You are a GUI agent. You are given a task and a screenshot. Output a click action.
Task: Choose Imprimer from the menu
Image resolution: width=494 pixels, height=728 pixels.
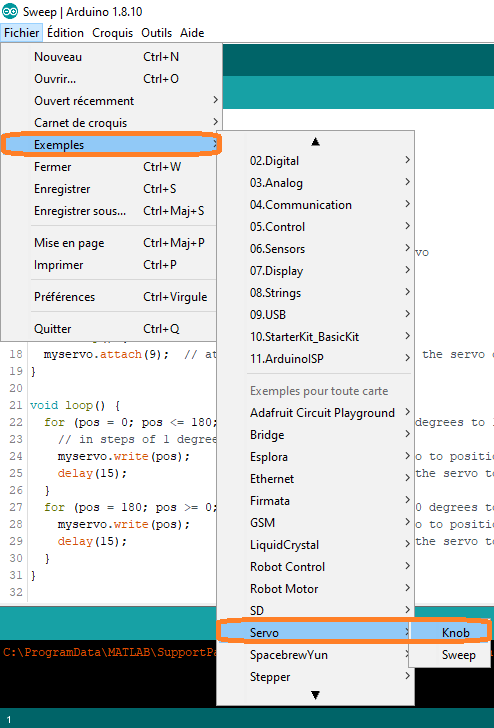pyautogui.click(x=111, y=265)
